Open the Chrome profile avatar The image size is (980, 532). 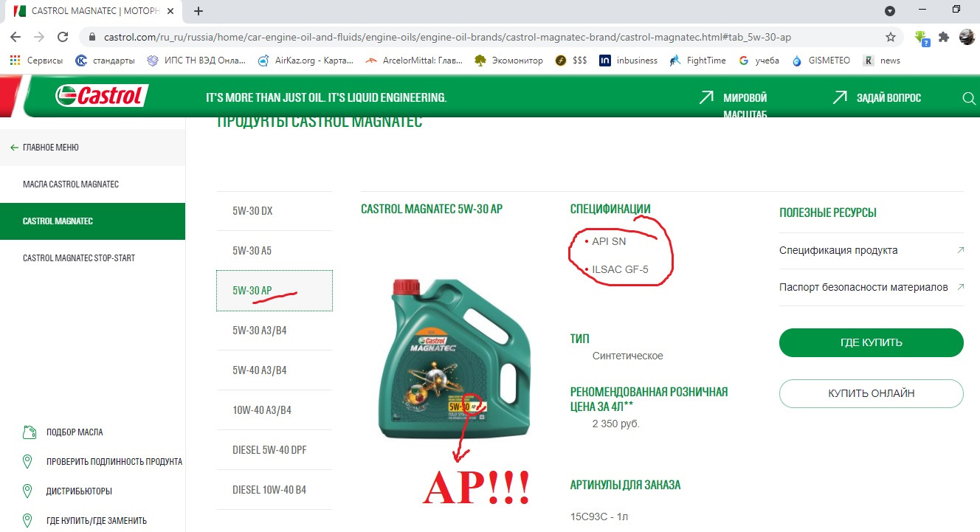coord(967,37)
